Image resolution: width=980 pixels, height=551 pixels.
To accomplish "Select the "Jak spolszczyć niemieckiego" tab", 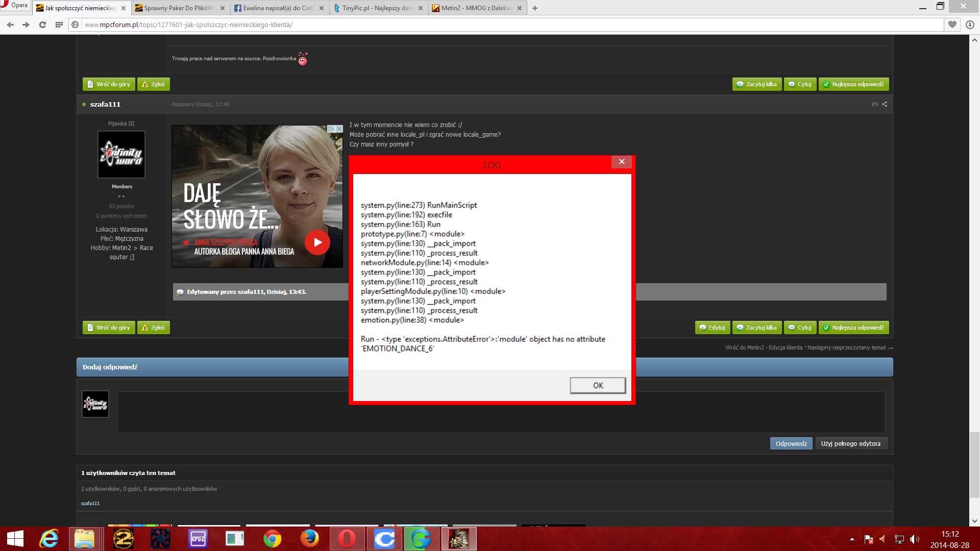I will click(81, 8).
